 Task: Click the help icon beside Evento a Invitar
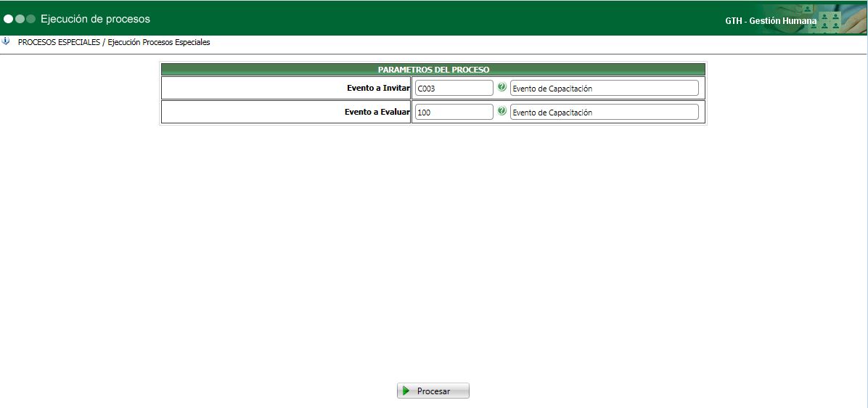(x=502, y=87)
